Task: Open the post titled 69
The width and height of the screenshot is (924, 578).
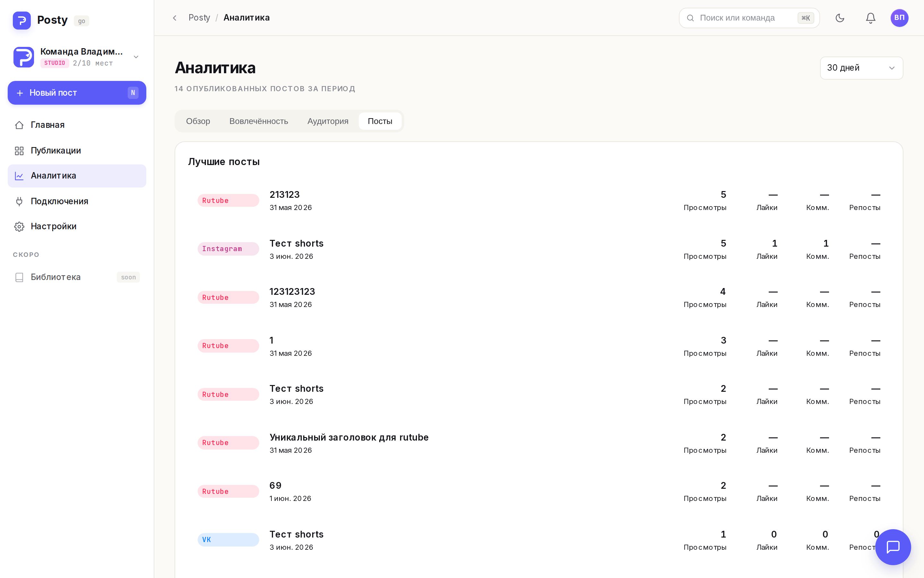Action: [x=275, y=486]
